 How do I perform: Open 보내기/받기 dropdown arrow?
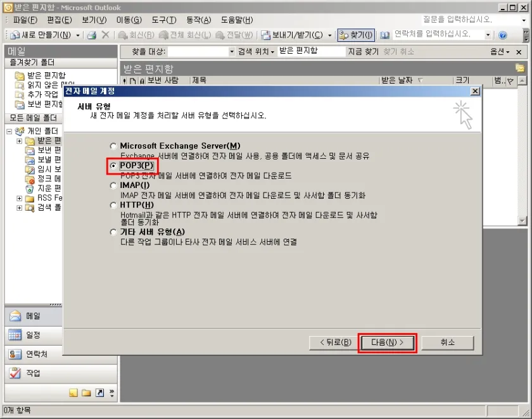[329, 35]
